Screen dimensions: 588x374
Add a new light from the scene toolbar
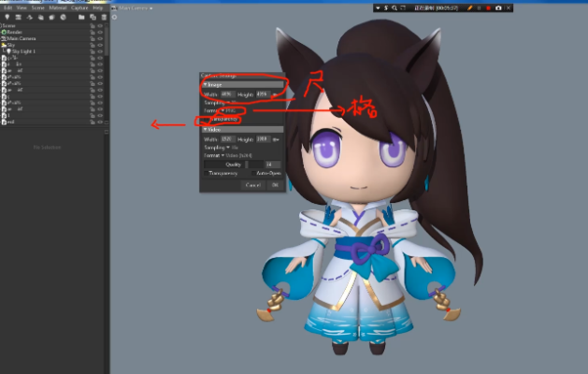click(7, 17)
